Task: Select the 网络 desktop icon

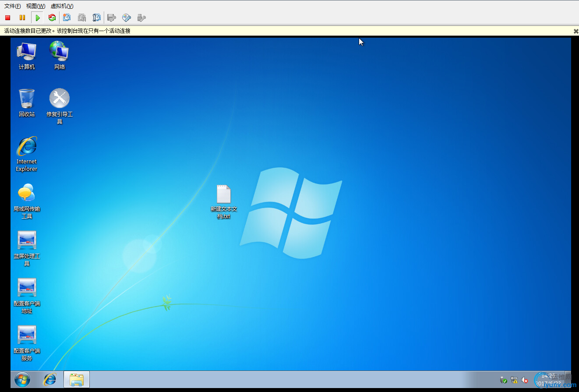Action: (60, 55)
